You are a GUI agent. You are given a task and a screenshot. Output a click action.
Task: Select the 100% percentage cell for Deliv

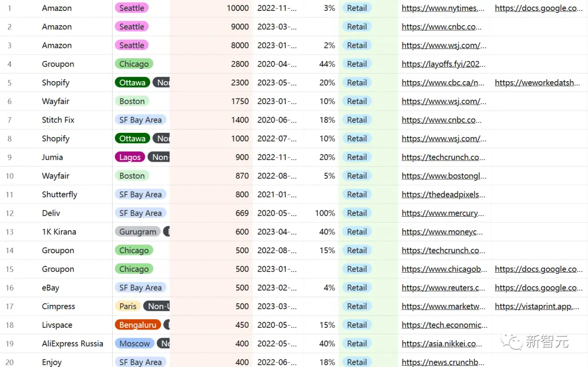click(324, 213)
